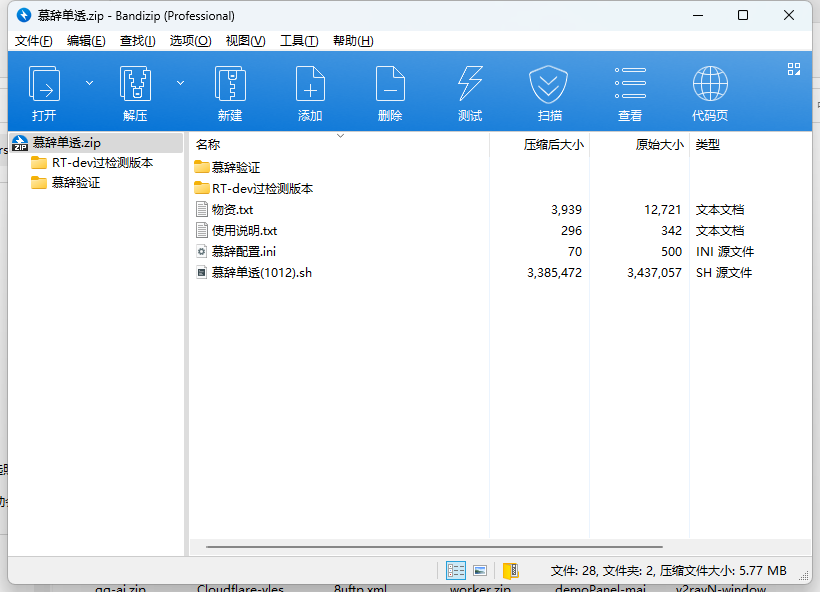Open the toolbar layout grid menu at top right
820x592 pixels.
click(x=794, y=69)
